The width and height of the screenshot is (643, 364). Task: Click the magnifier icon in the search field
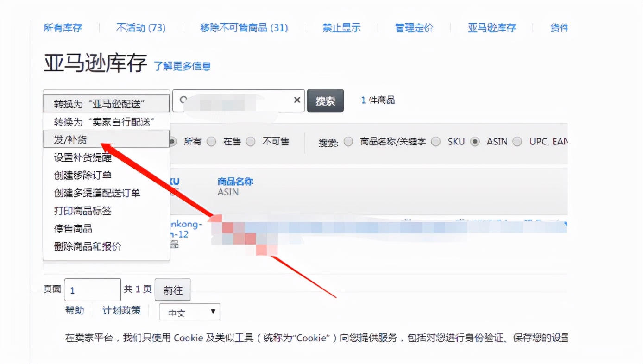[183, 100]
